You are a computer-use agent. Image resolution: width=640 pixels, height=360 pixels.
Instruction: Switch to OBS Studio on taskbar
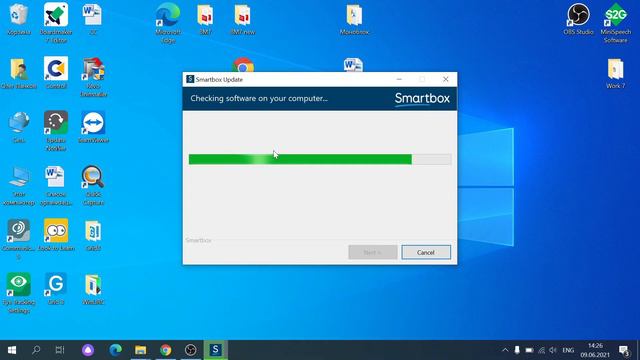tap(191, 350)
